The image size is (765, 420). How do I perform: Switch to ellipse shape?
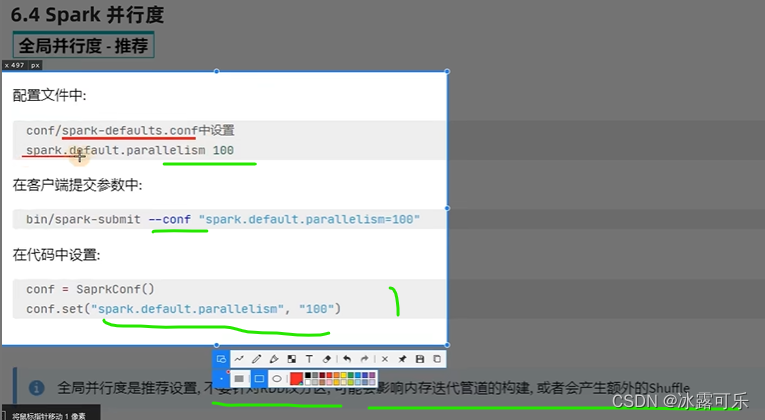[x=277, y=379]
